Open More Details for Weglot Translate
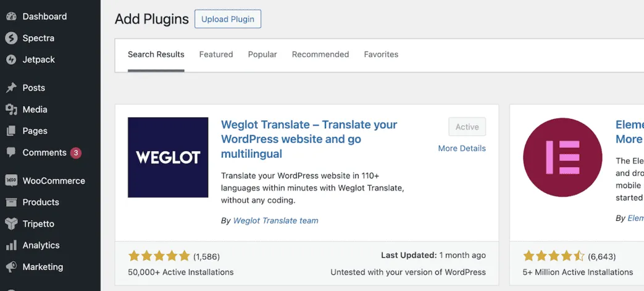The image size is (644, 291). (462, 149)
